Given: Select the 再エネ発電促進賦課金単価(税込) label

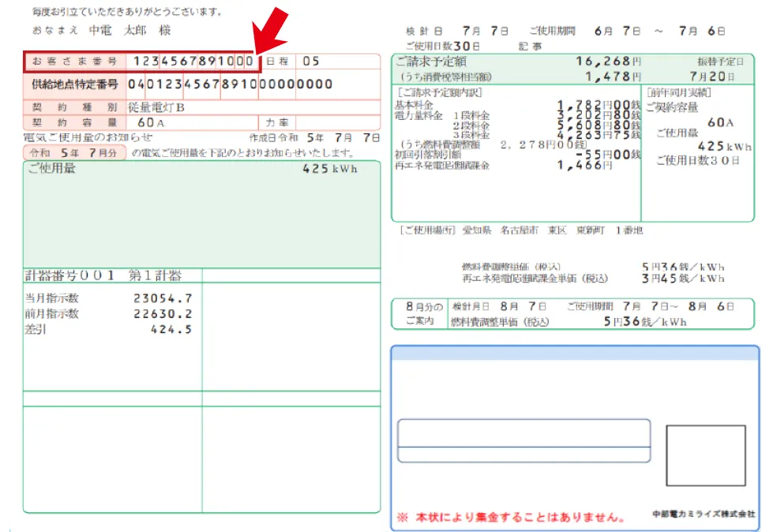Looking at the screenshot, I should (x=535, y=279).
